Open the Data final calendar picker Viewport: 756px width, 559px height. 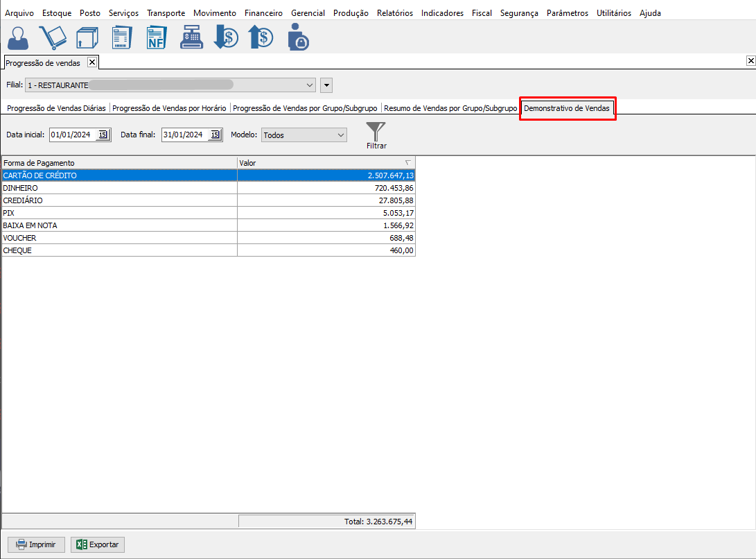pos(215,135)
